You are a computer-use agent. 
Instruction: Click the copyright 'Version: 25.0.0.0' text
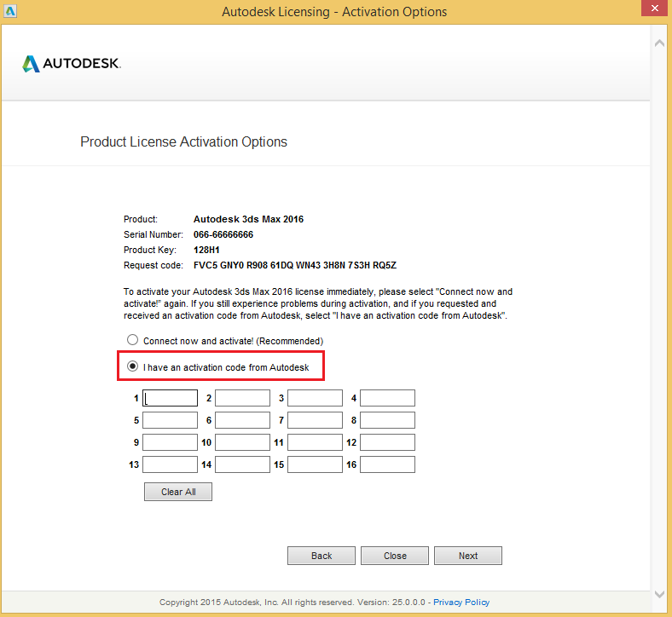391,602
